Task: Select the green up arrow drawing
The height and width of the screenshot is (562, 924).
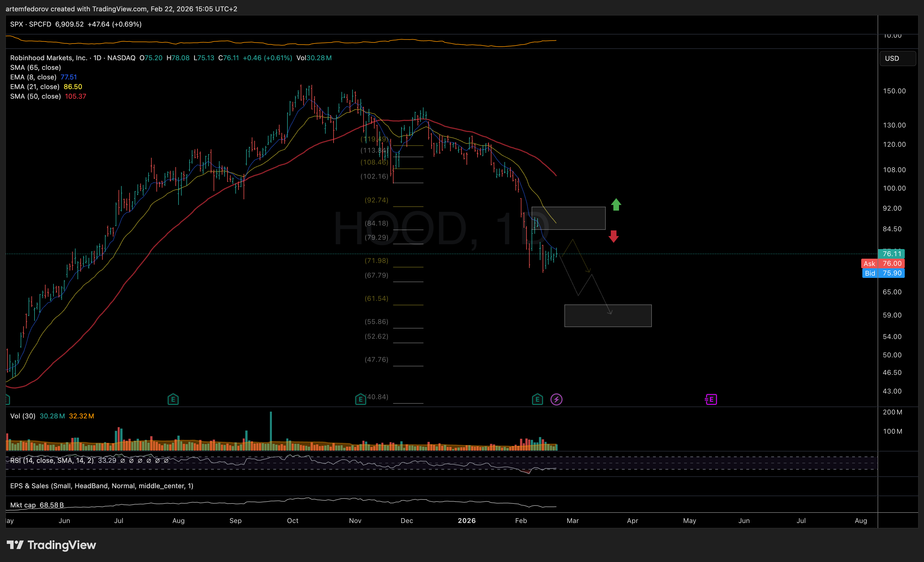Action: coord(616,205)
